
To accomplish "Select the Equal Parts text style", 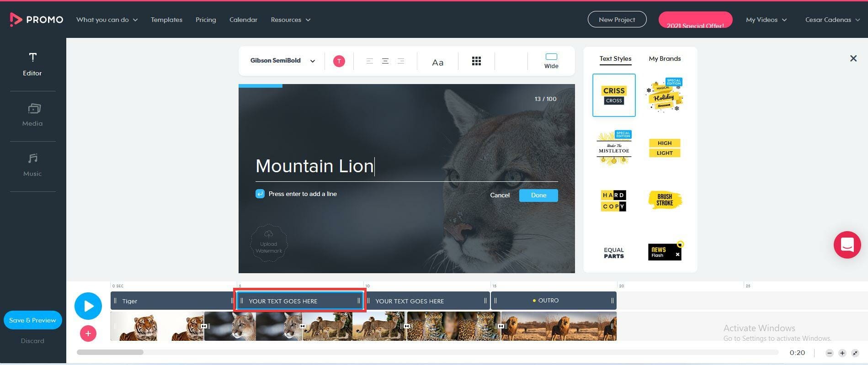I will [614, 253].
